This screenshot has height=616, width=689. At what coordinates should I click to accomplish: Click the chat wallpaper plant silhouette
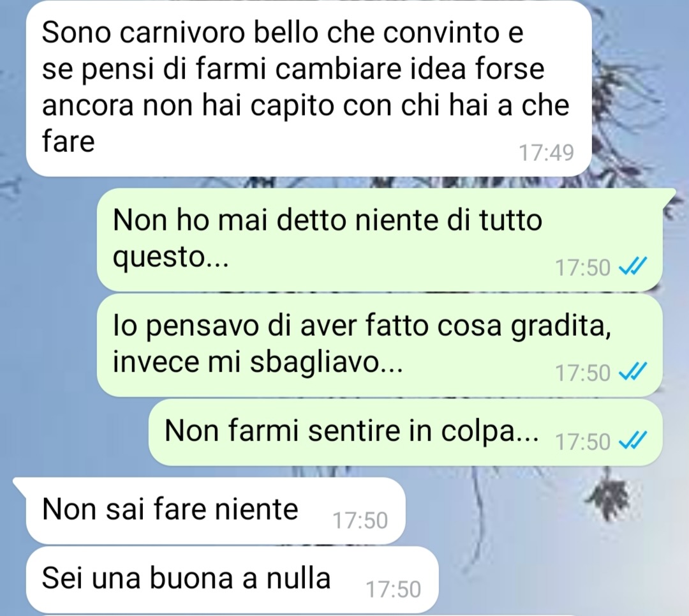pyautogui.click(x=610, y=497)
